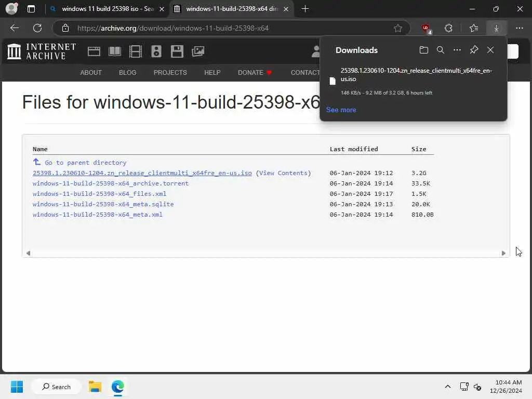The image size is (532, 399).
Task: Click the browser back arrow
Action: pyautogui.click(x=14, y=28)
